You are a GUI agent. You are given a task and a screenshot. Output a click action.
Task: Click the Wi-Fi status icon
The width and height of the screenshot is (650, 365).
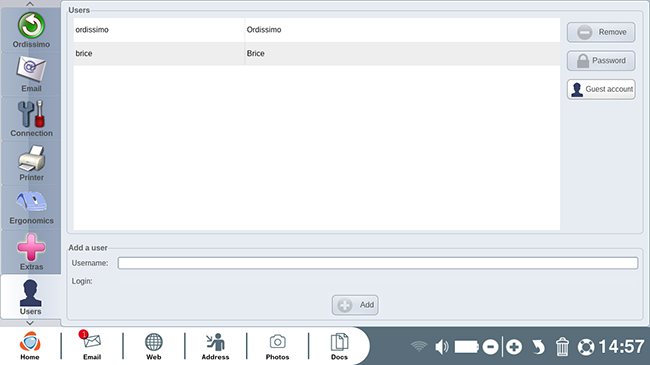[419, 346]
